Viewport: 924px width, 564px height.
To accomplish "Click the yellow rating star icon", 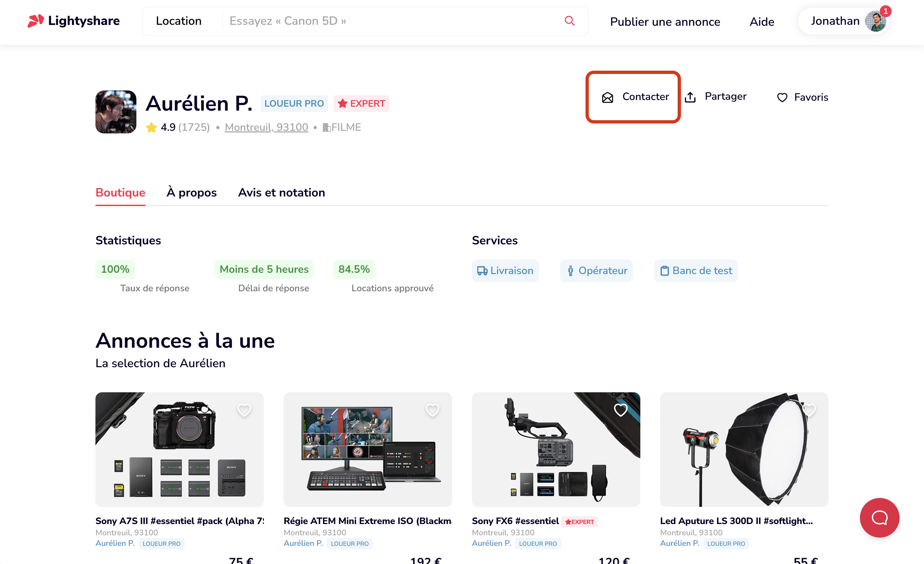I will pyautogui.click(x=151, y=127).
